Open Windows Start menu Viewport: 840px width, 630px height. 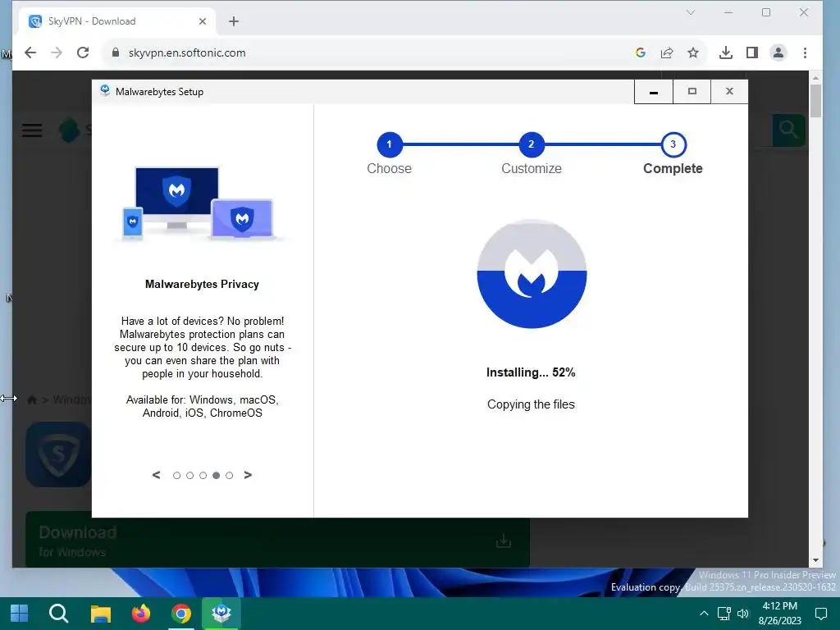20,614
